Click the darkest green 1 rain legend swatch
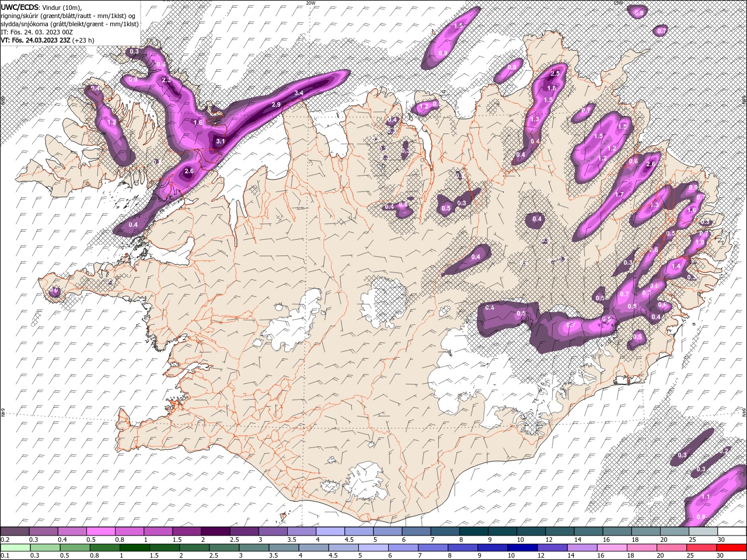The image size is (747, 560). tap(134, 548)
